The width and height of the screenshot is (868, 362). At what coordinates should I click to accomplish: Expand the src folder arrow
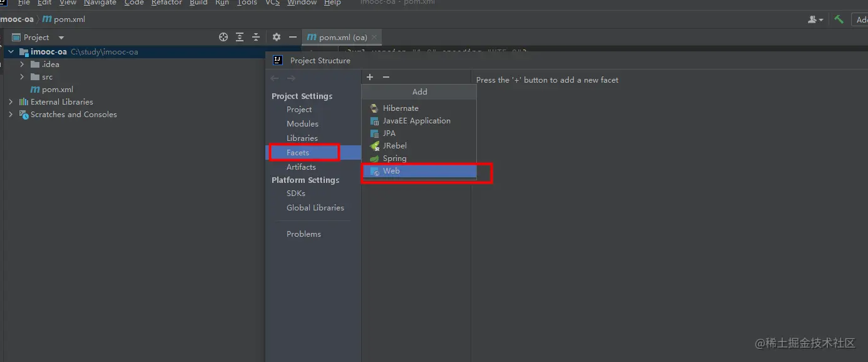(x=22, y=77)
